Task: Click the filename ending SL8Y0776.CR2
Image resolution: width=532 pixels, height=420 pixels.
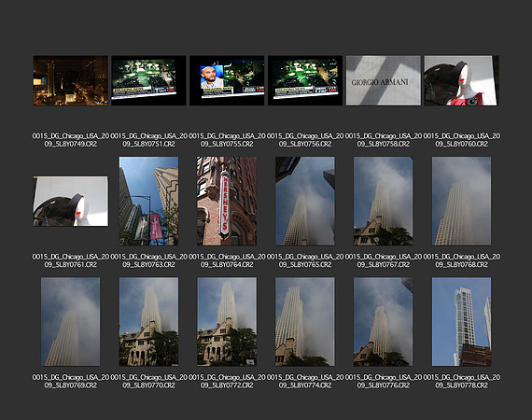Action: click(384, 382)
